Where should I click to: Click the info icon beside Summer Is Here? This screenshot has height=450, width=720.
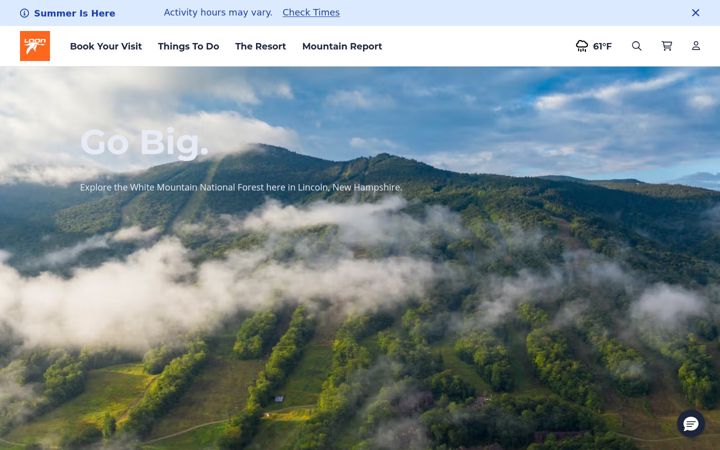24,13
